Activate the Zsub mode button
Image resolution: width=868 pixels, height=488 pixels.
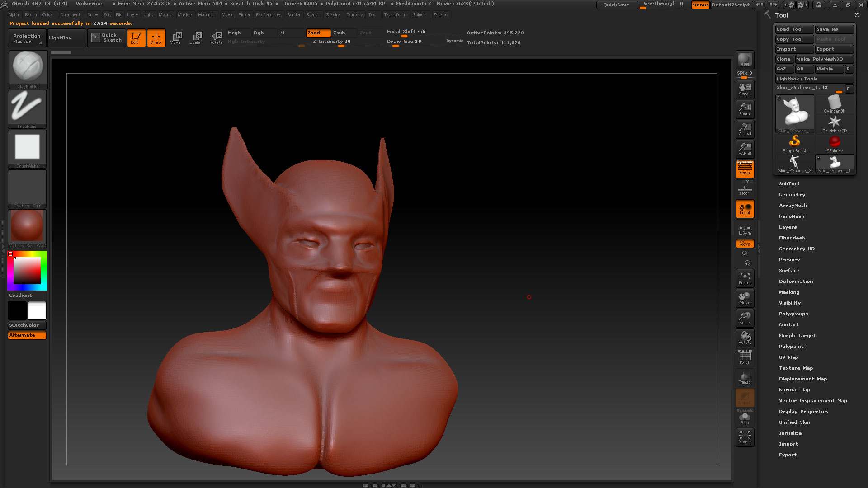point(344,33)
